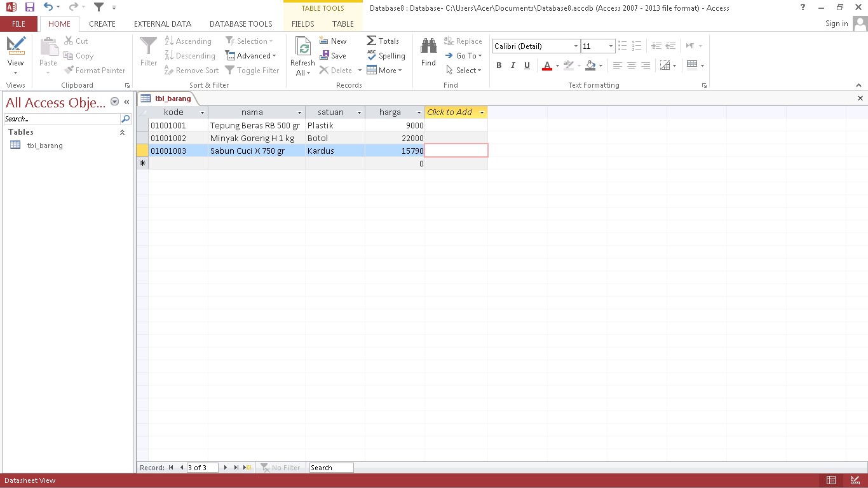The width and height of the screenshot is (868, 488).
Task: Enable Toggle Filter
Action: tap(252, 70)
